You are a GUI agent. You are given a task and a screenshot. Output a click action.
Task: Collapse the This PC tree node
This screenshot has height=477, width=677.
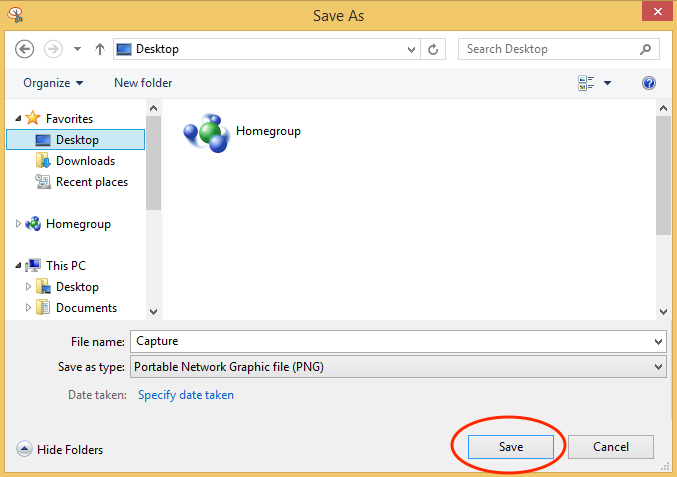pyautogui.click(x=18, y=266)
